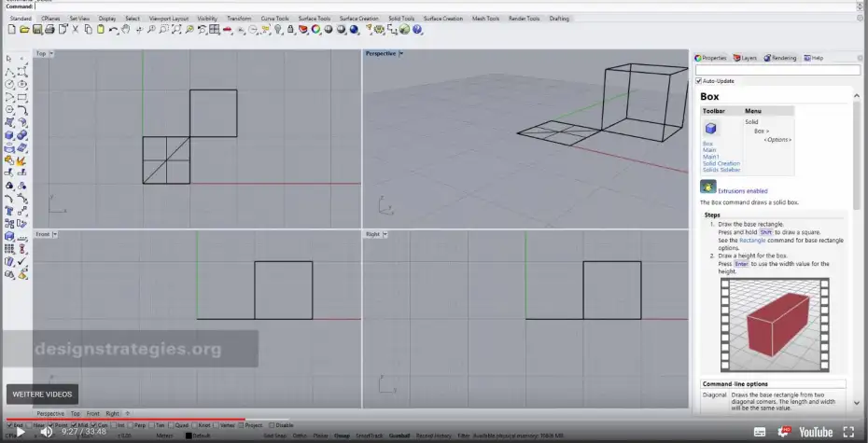Screen dimensions: 868x443
Task: Click the Gumball status bar button
Action: click(x=399, y=436)
